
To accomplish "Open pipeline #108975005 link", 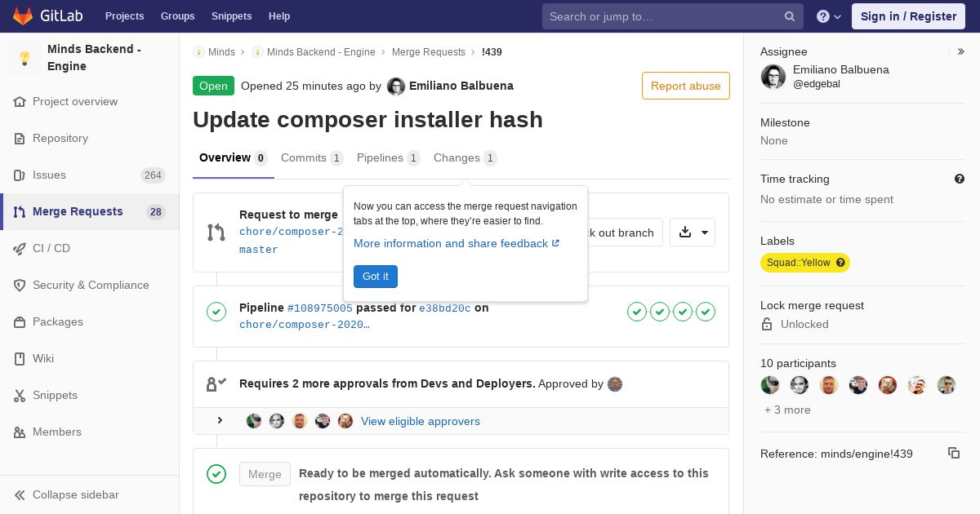I will point(320,308).
